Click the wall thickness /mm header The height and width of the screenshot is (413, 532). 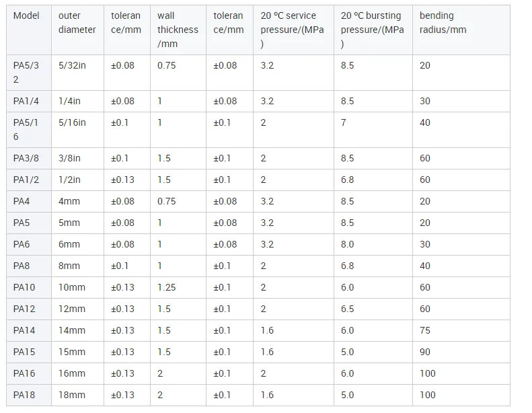pos(178,30)
